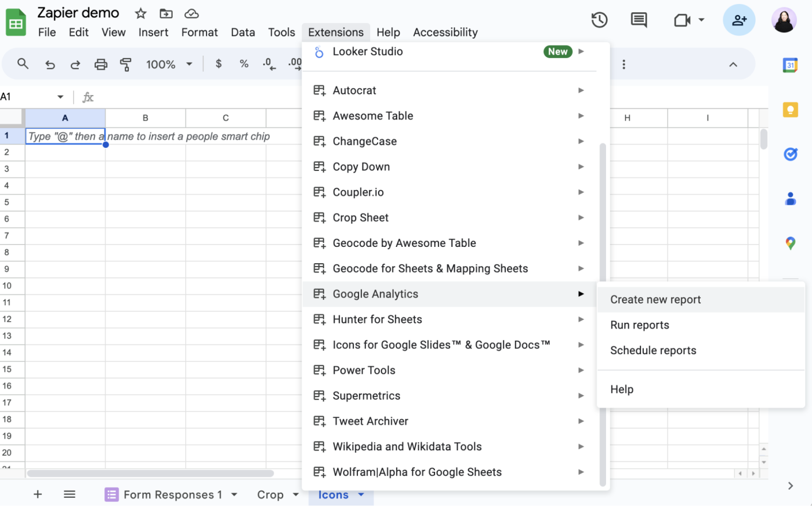The image size is (812, 506).
Task: Open Google Calendar side panel icon
Action: coord(790,65)
